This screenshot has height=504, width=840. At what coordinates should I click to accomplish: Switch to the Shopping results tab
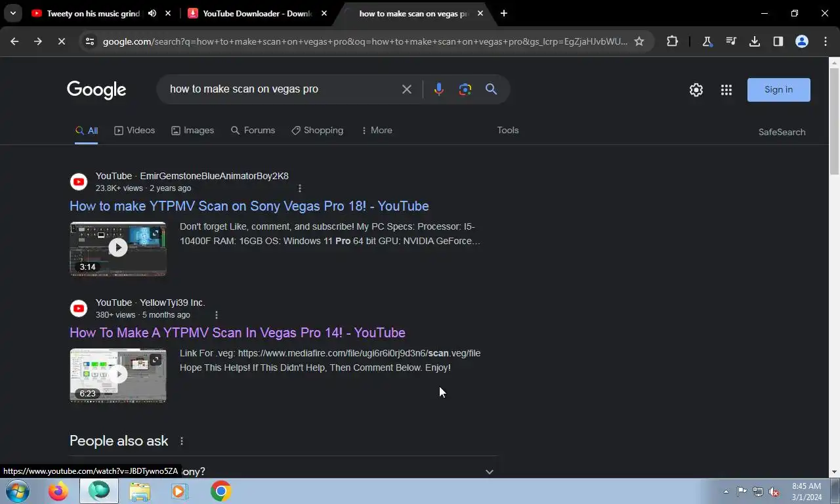pyautogui.click(x=317, y=131)
